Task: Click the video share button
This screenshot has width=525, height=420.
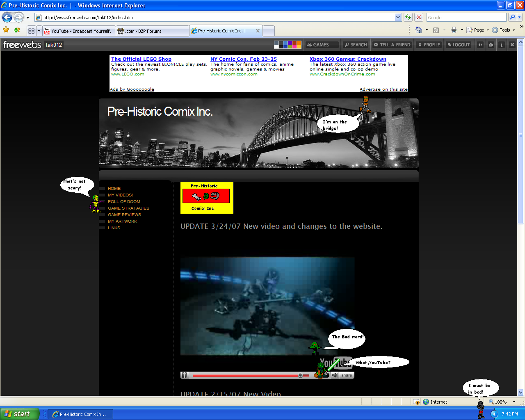Action: [x=347, y=375]
